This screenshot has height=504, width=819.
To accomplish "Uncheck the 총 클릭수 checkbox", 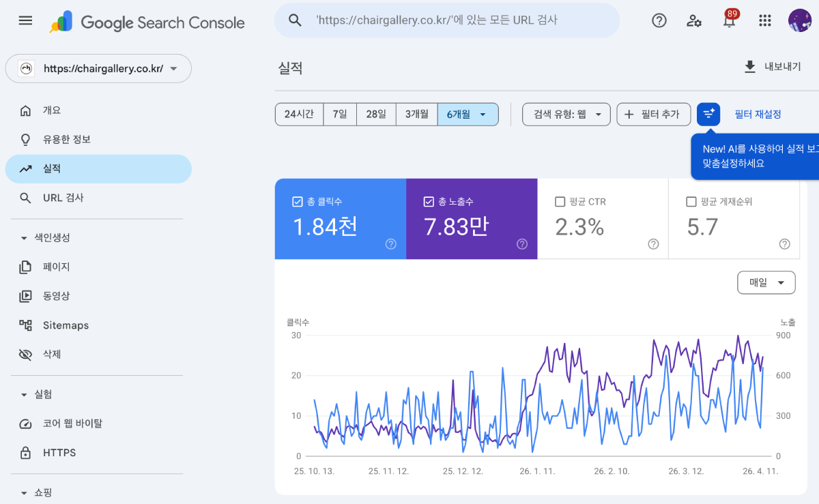I will point(297,202).
